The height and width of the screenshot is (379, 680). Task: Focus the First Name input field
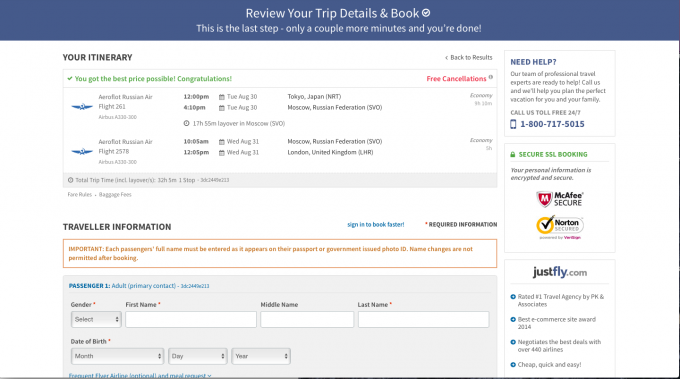pyautogui.click(x=191, y=320)
